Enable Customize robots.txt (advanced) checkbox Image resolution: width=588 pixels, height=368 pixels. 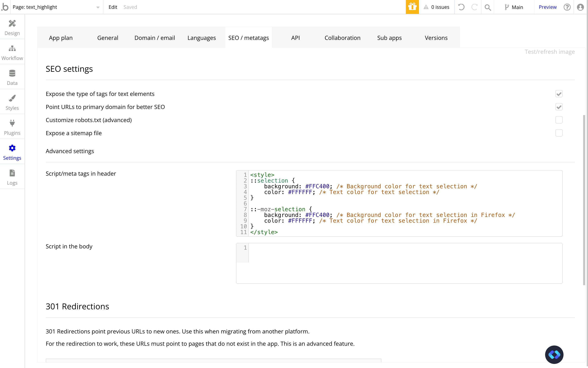[559, 120]
